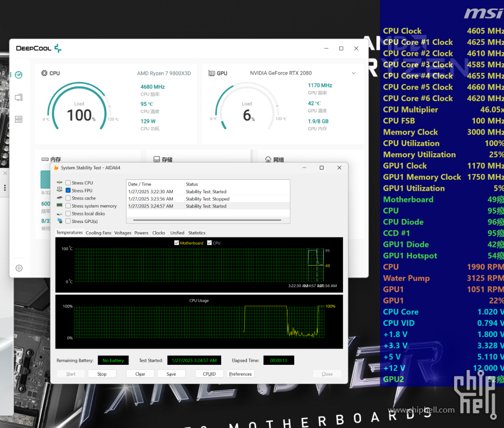
Task: Switch to the Temperatures tab
Action: 69,232
